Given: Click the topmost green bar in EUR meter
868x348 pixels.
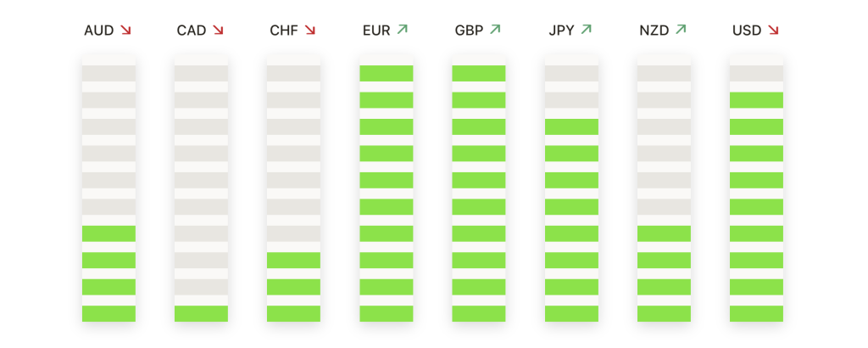Looking at the screenshot, I should click(x=387, y=73).
